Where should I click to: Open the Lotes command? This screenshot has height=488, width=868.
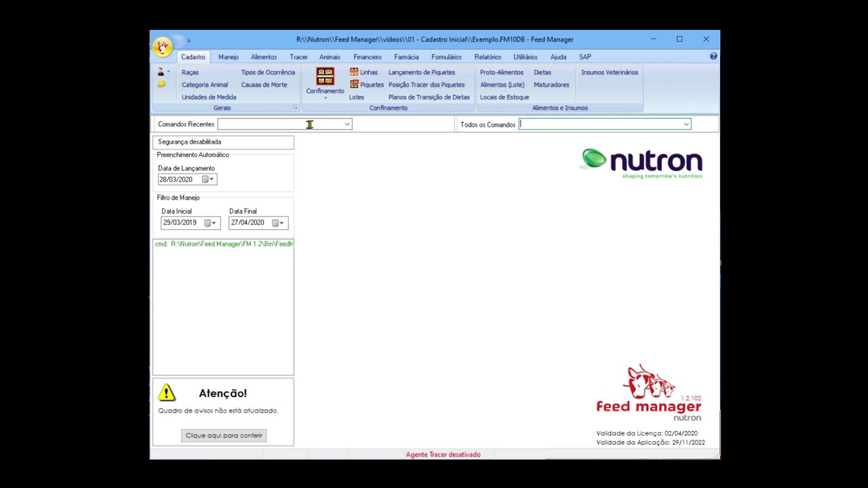coord(357,97)
